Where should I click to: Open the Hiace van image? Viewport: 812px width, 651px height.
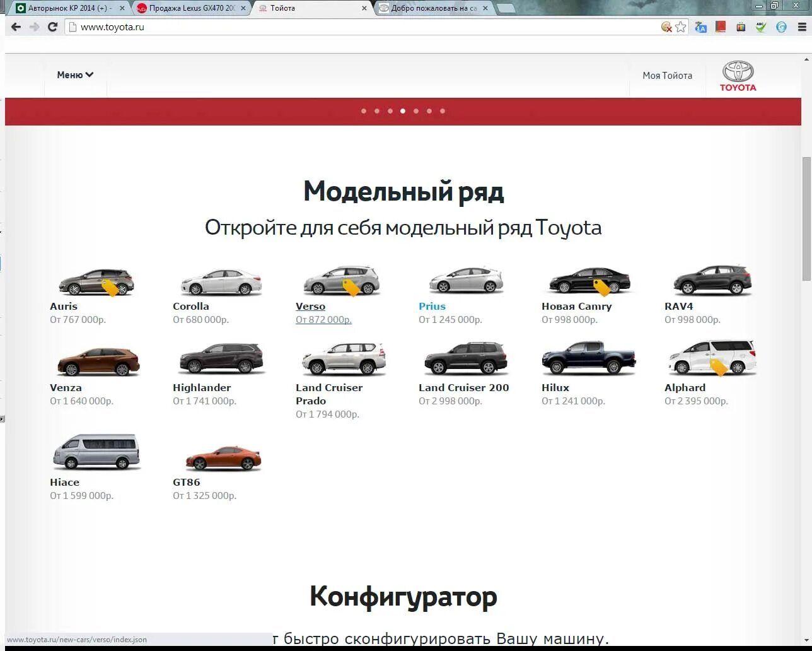(96, 452)
